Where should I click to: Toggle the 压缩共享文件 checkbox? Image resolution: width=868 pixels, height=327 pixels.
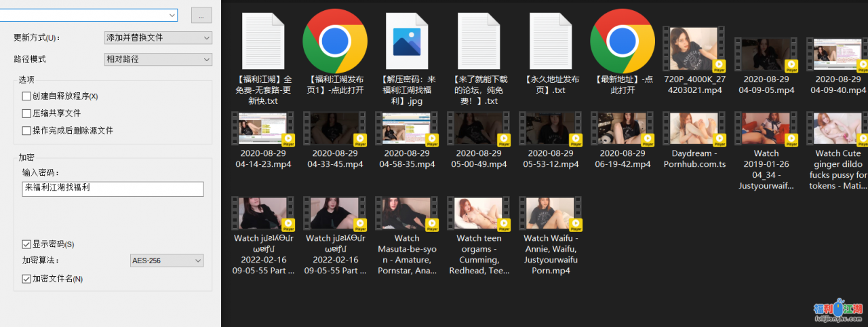26,113
